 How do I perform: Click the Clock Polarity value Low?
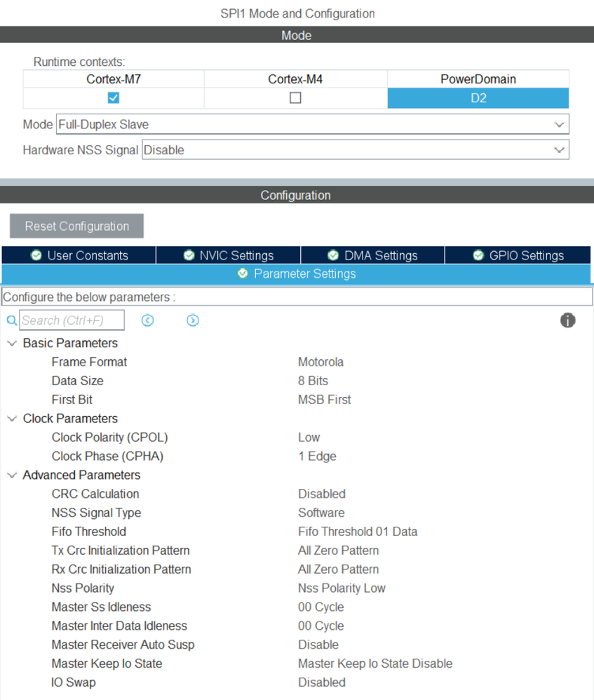tap(309, 438)
